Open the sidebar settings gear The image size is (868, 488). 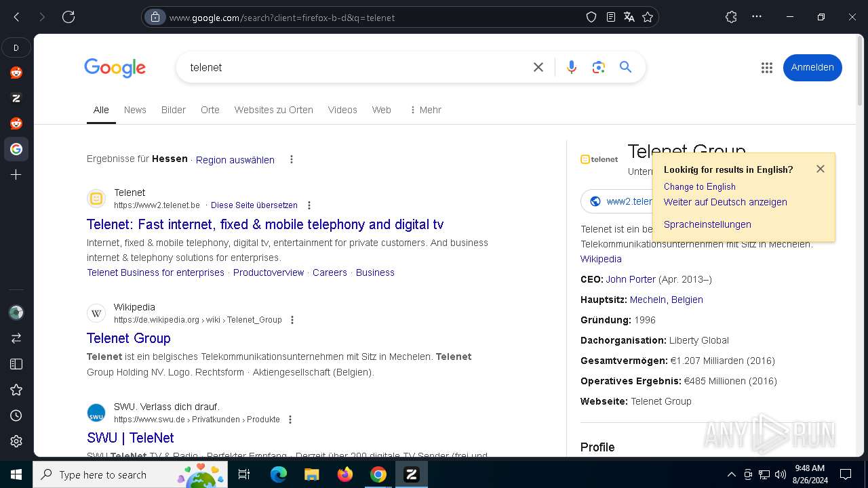(x=16, y=441)
